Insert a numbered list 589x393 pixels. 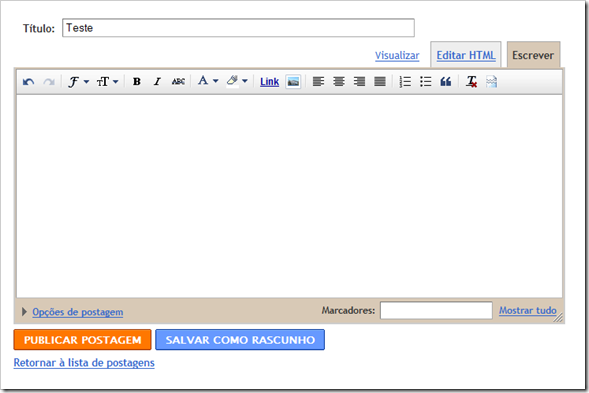405,82
